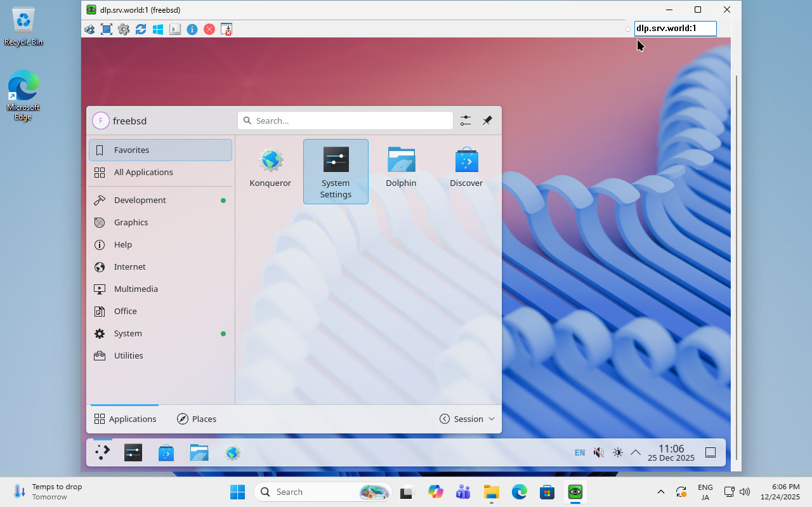This screenshot has height=507, width=812.
Task: Expand hidden icons in the Windows taskbar
Action: pos(660,492)
